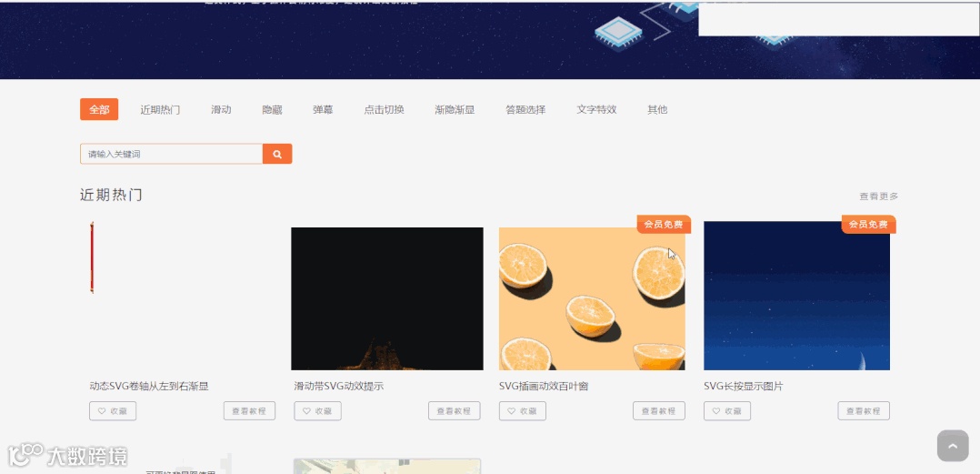Open 查看教程 for 动态SVG卷轴从左到右渐显
980x474 pixels.
[249, 411]
